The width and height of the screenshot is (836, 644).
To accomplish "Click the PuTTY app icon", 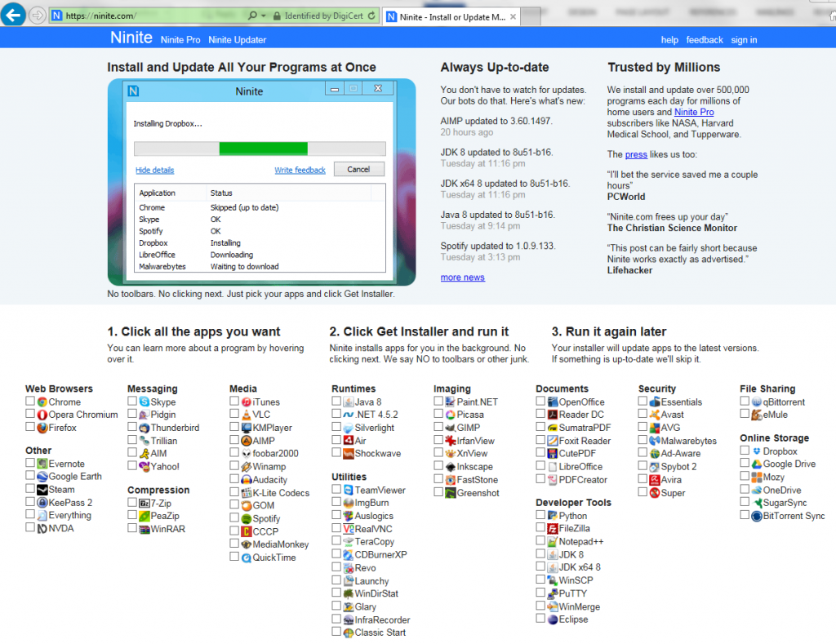I will [553, 593].
